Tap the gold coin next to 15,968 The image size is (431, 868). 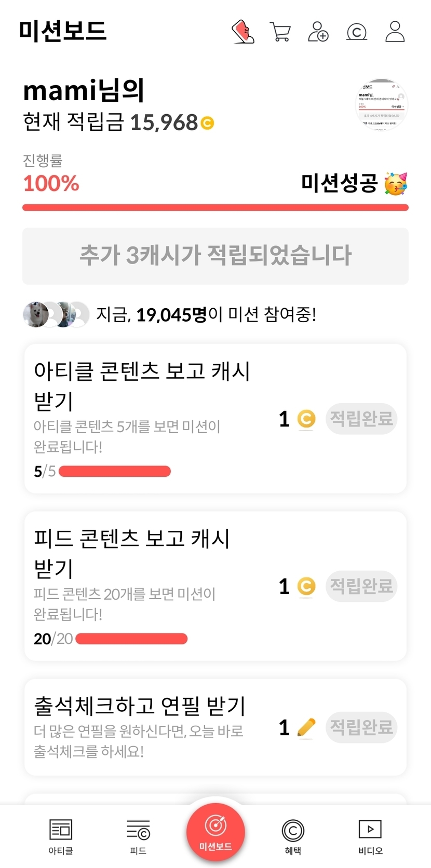pyautogui.click(x=207, y=123)
